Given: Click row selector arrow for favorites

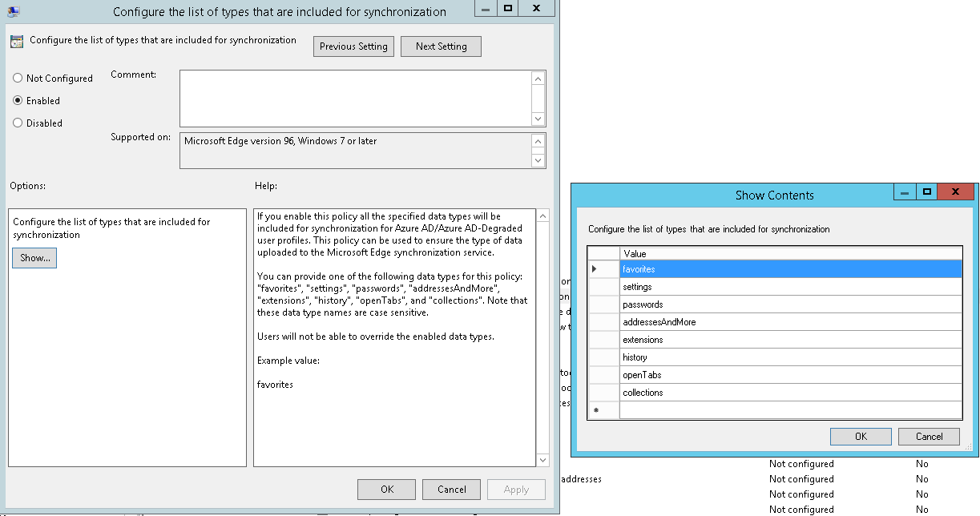Looking at the screenshot, I should [604, 269].
